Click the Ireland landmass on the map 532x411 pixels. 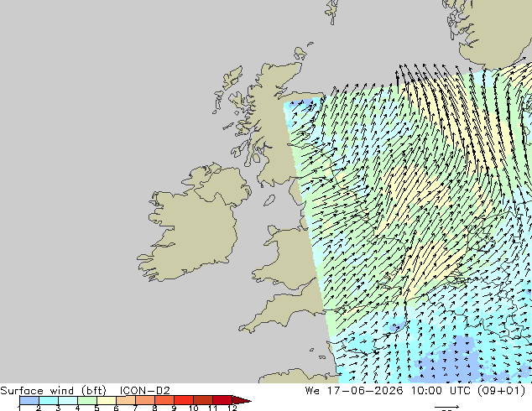pyautogui.click(x=192, y=224)
